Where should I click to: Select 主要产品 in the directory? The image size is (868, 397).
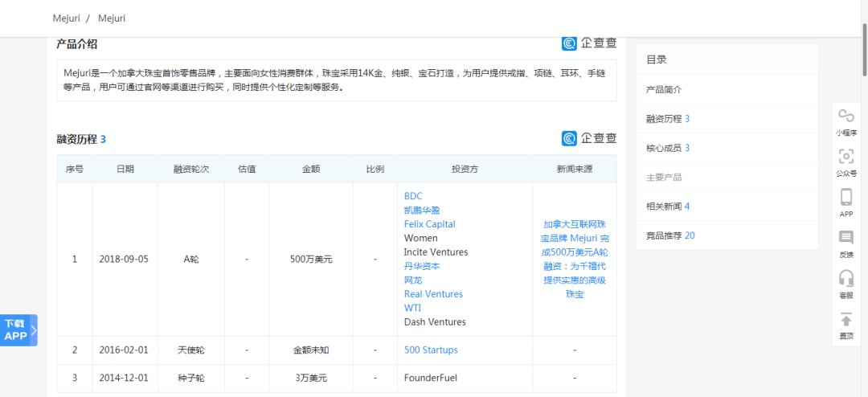click(x=664, y=177)
